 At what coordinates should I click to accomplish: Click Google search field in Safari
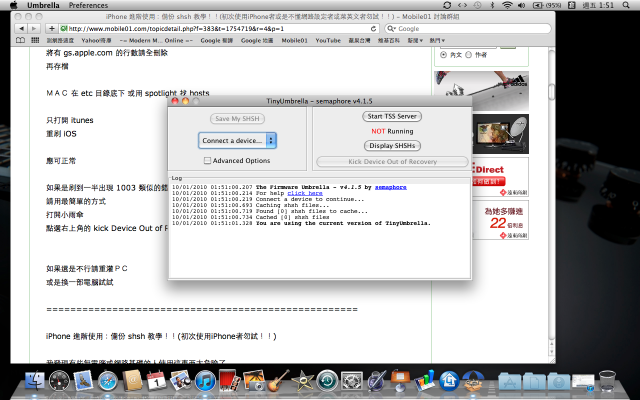468,29
